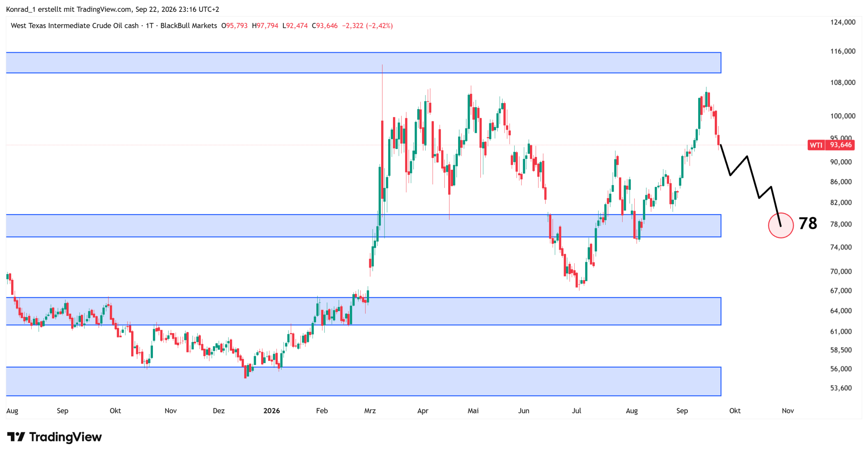Click the change value −2,322 (−2,42%)
The height and width of the screenshot is (455, 868).
pyautogui.click(x=367, y=26)
